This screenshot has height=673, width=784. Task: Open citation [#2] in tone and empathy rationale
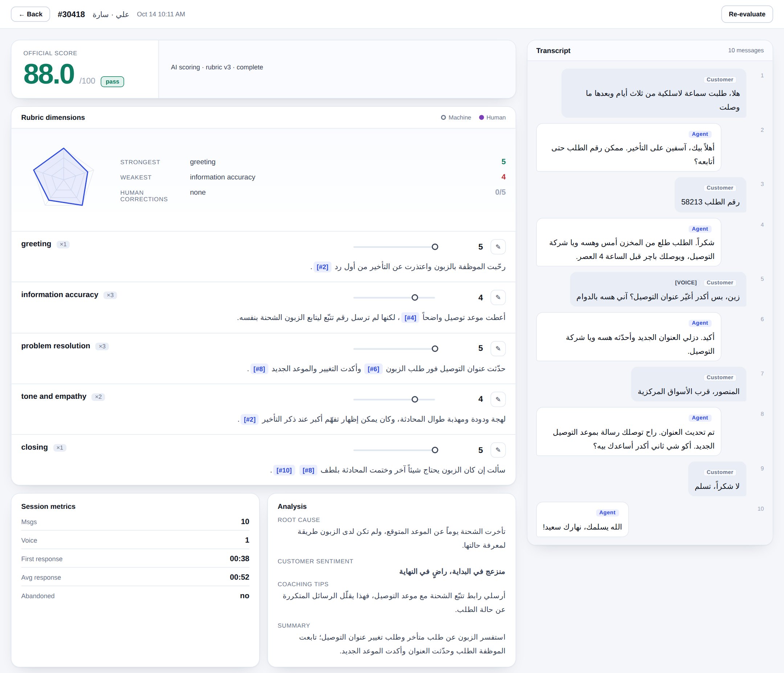(x=250, y=419)
